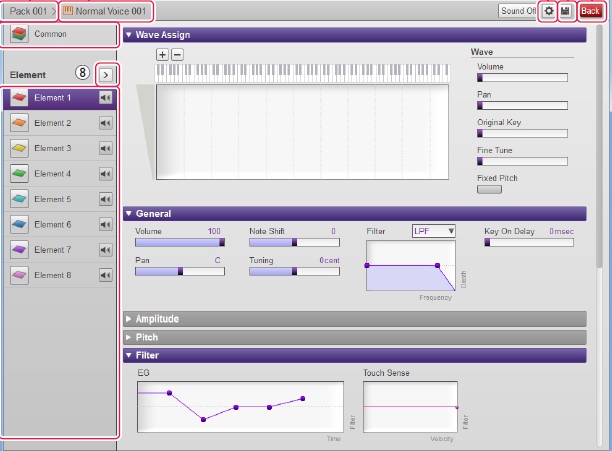Screen dimensions: 612x451
Task: Go to Pack 001 breadcrumb
Action: (x=28, y=11)
